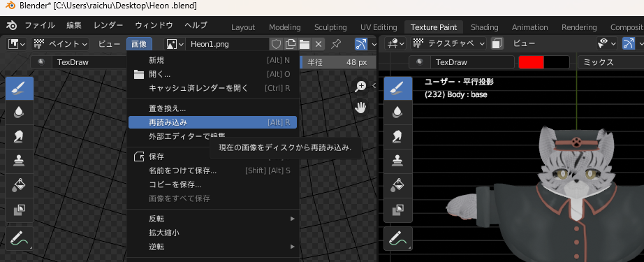This screenshot has height=262, width=644.
Task: Open the ヘルプ menu
Action: point(196,25)
